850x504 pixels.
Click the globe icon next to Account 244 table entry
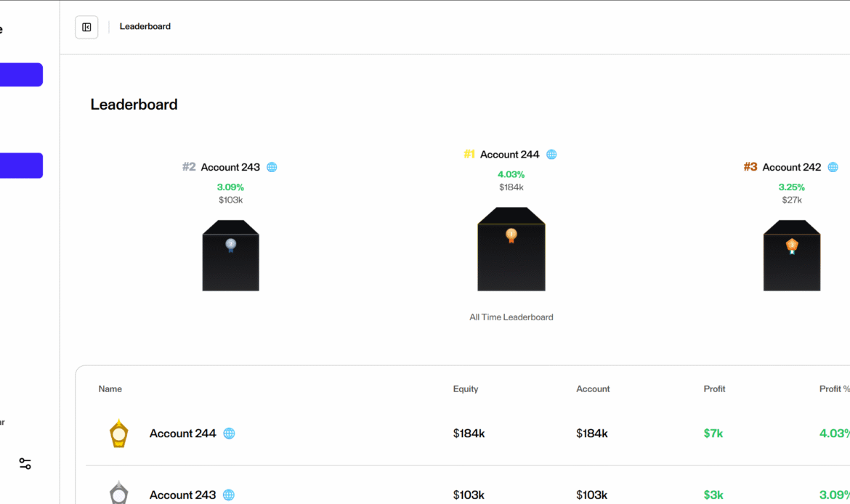230,433
